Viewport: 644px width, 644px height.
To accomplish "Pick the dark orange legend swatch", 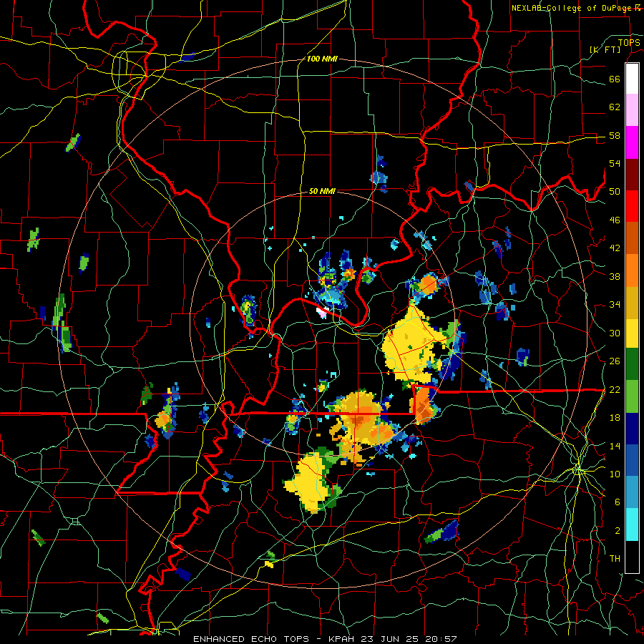I will point(632,238).
